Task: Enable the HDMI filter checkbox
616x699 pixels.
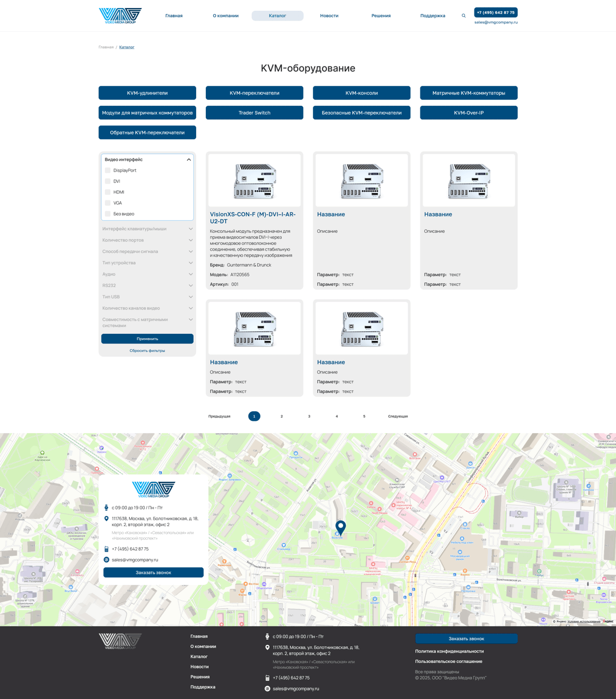Action: point(108,192)
